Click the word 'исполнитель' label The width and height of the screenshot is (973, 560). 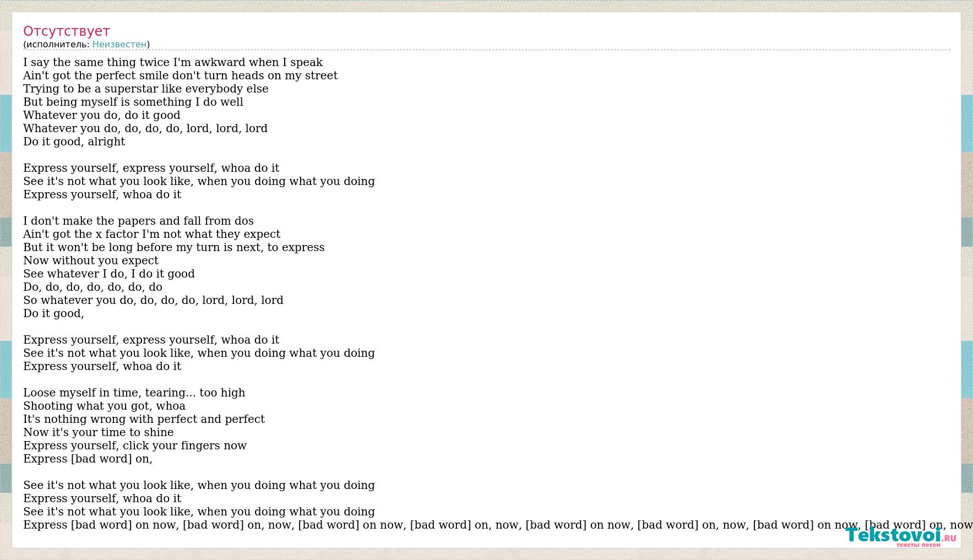[x=56, y=44]
